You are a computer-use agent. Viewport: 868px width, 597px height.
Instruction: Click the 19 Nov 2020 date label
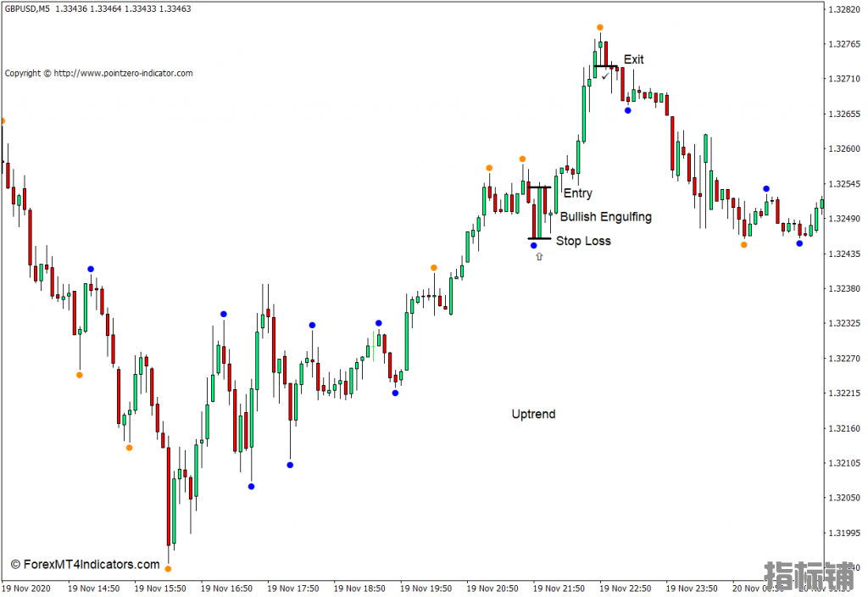coord(26,589)
